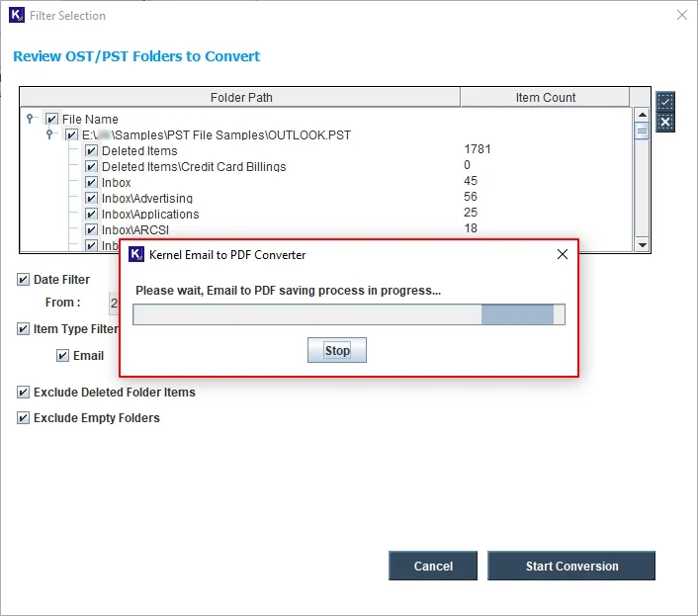698x616 pixels.
Task: Uncheck the Deleted Items folder checkbox
Action: point(91,151)
